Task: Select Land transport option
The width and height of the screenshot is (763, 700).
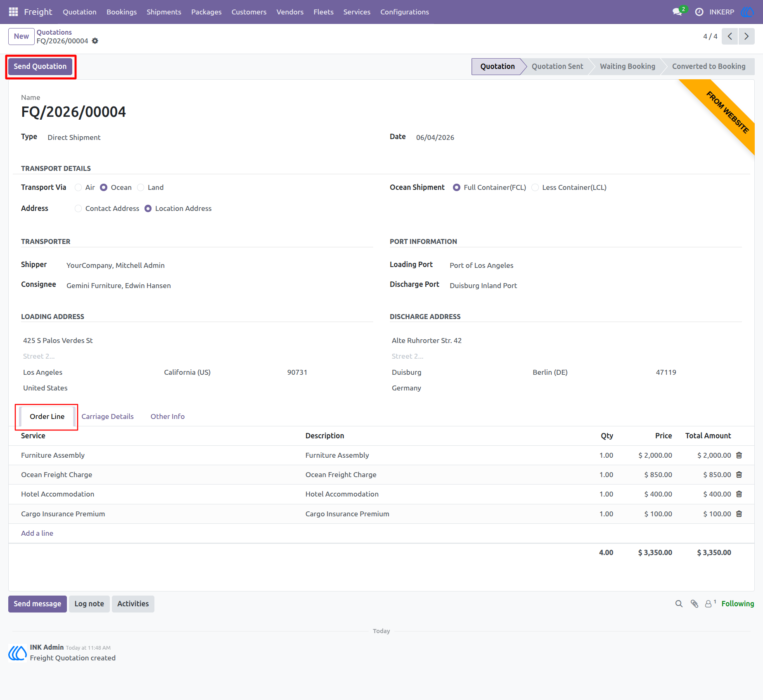Action: coord(141,187)
